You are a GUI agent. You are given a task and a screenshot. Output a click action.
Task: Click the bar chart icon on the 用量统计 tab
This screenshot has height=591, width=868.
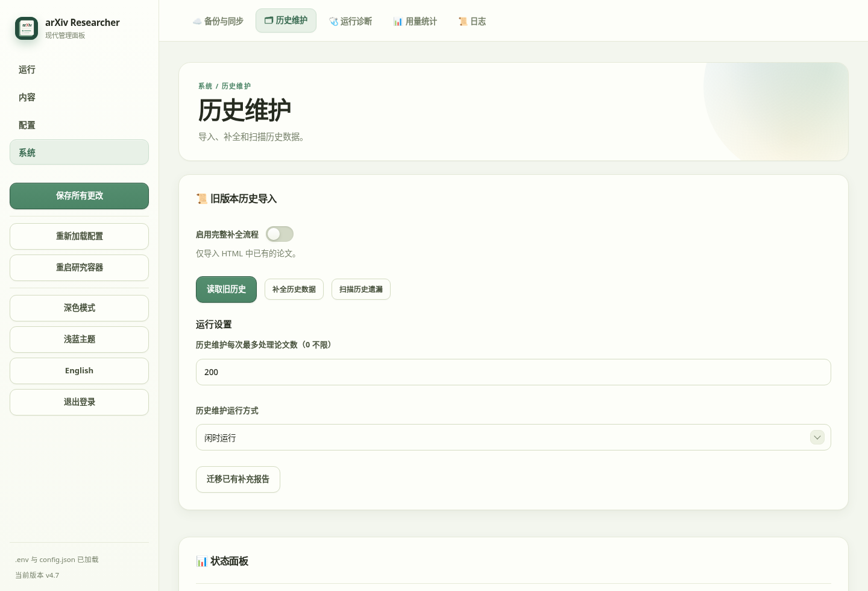pyautogui.click(x=398, y=21)
